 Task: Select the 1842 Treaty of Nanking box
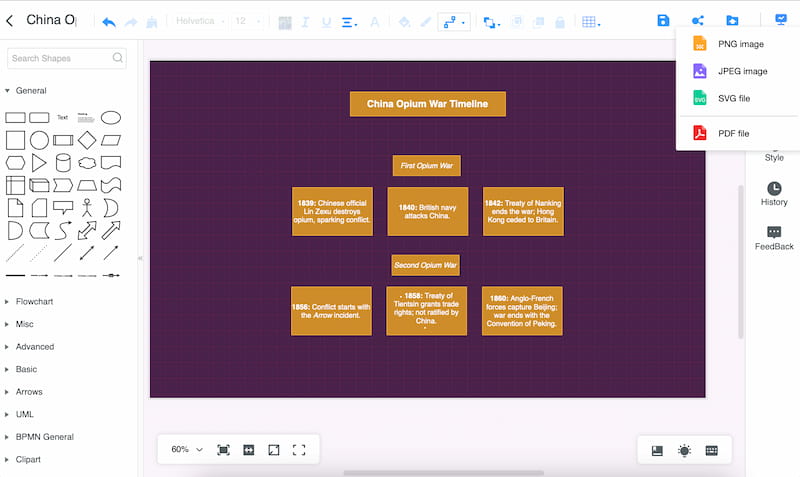tap(523, 212)
